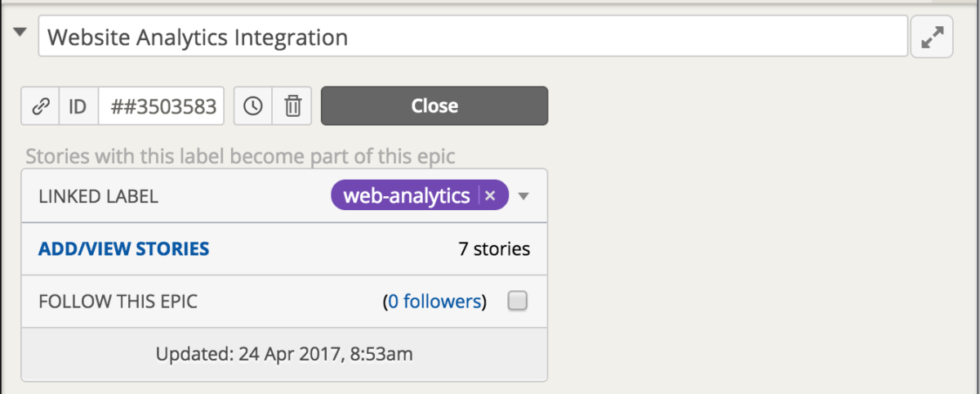The height and width of the screenshot is (394, 980).
Task: Open the ADD/VIEW STORIES link
Action: click(123, 248)
